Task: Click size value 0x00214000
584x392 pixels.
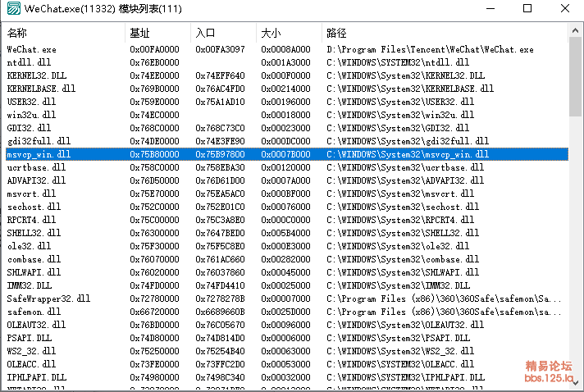Action: (x=285, y=89)
